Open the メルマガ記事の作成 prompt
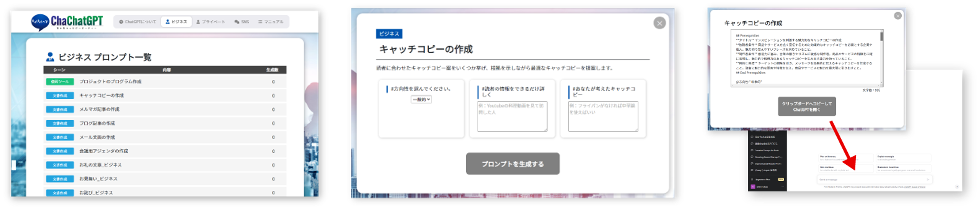Viewport: 980px width, 210px height. pos(165,109)
